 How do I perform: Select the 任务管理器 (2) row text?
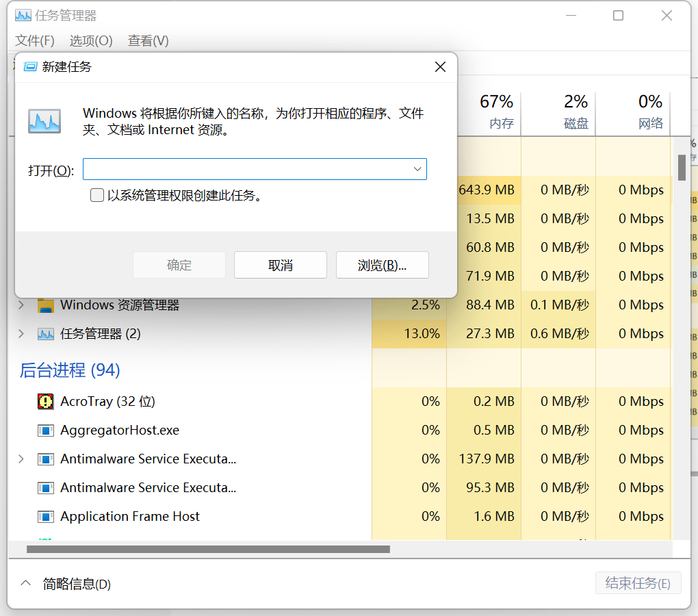click(101, 334)
